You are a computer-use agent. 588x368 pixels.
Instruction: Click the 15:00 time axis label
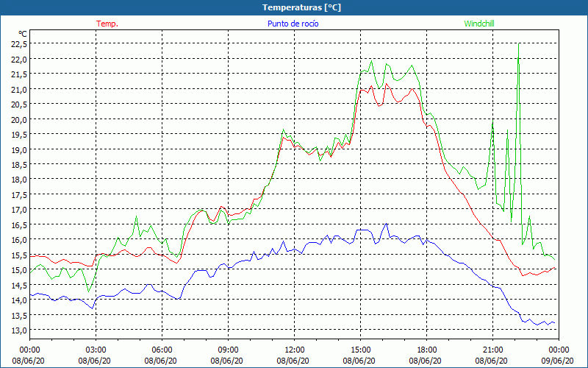pyautogui.click(x=361, y=350)
